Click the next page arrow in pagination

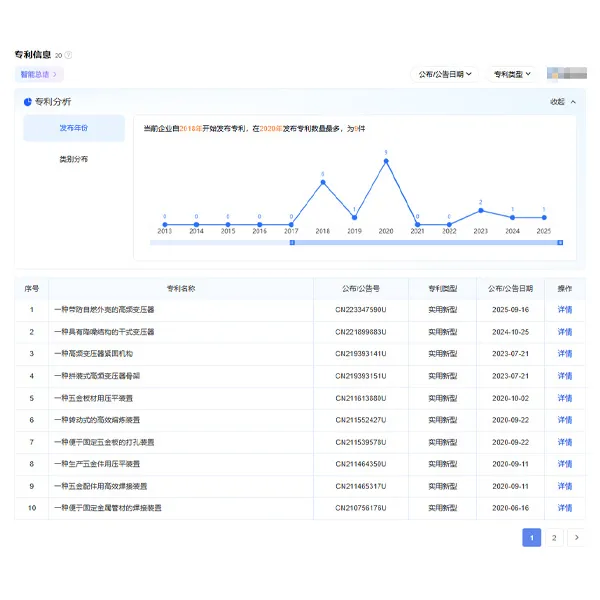pyautogui.click(x=576, y=538)
